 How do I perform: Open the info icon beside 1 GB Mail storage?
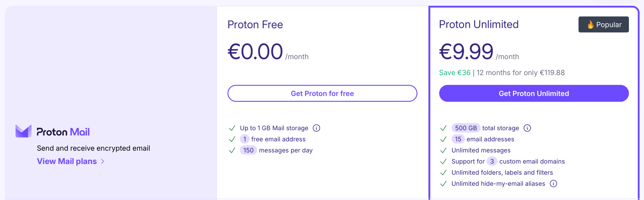pyautogui.click(x=317, y=128)
